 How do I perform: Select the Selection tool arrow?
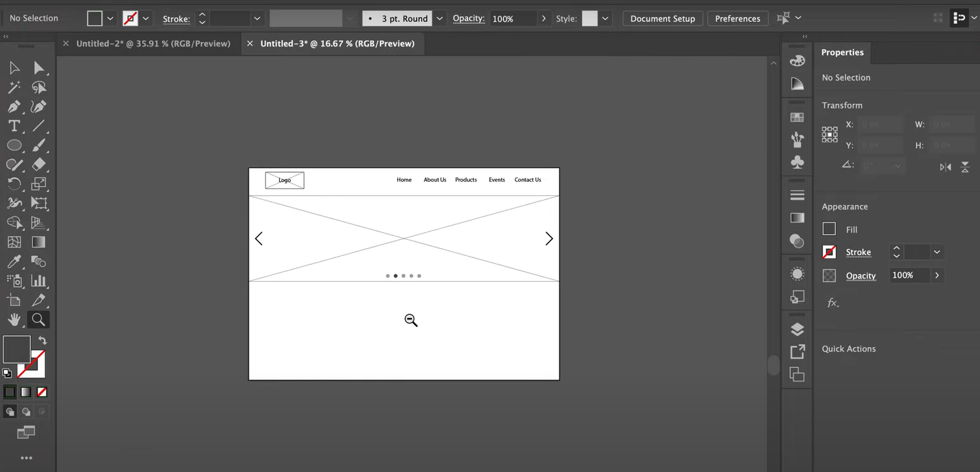pos(14,67)
